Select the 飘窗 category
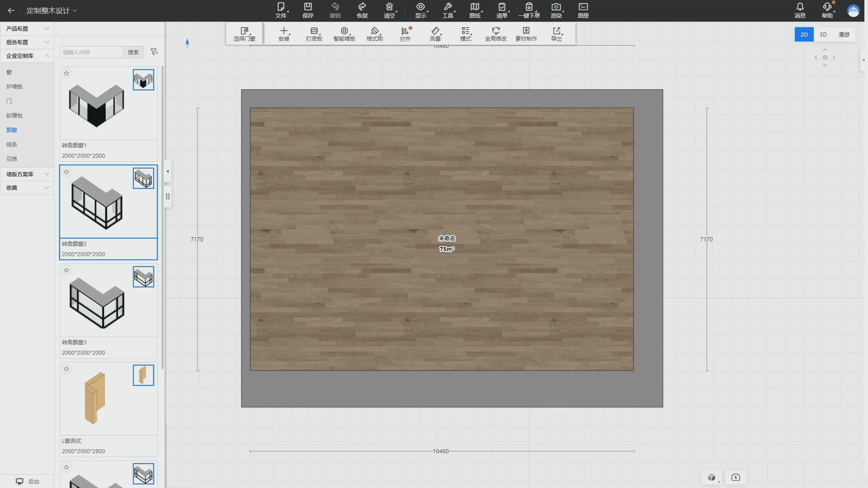Viewport: 868px width, 488px height. click(12, 130)
